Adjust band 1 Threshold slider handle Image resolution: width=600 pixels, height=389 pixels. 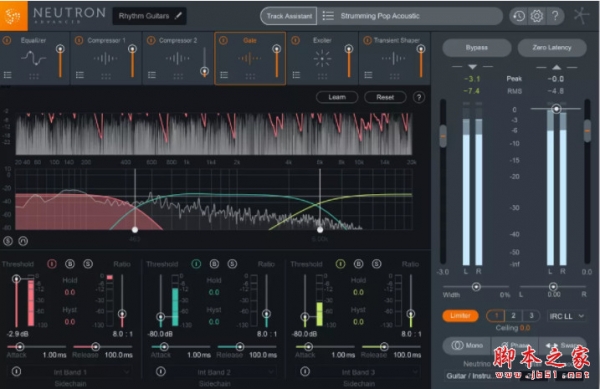click(16, 278)
